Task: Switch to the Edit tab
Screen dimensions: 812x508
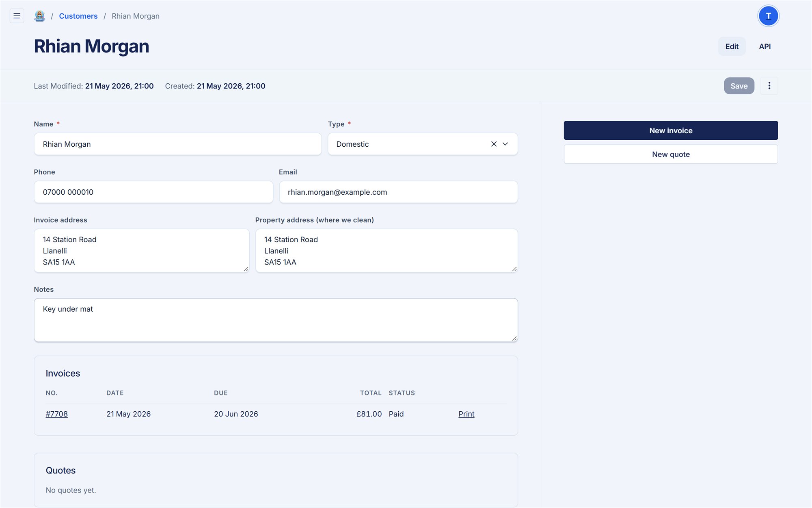Action: point(732,46)
